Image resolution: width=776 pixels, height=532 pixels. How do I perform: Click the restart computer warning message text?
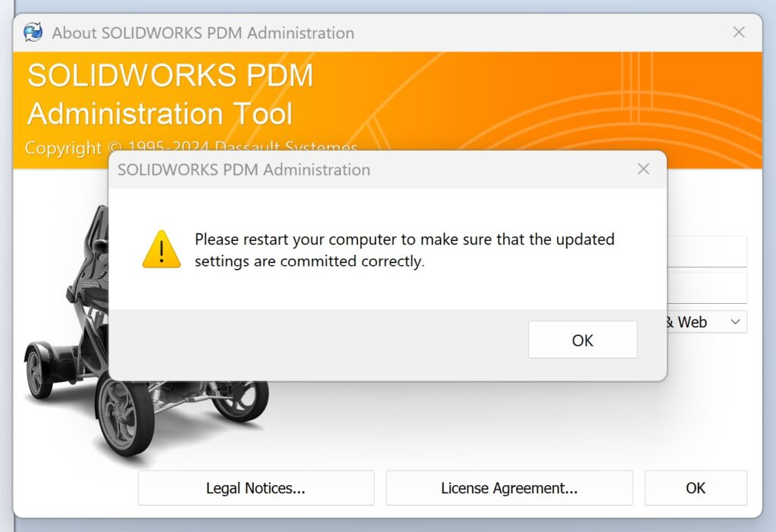pos(405,250)
